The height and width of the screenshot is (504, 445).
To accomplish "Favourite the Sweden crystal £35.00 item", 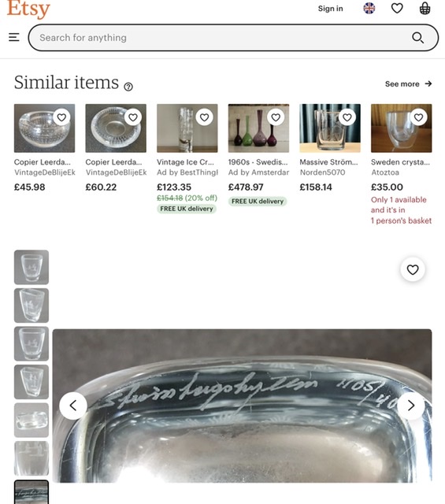I will click(419, 117).
